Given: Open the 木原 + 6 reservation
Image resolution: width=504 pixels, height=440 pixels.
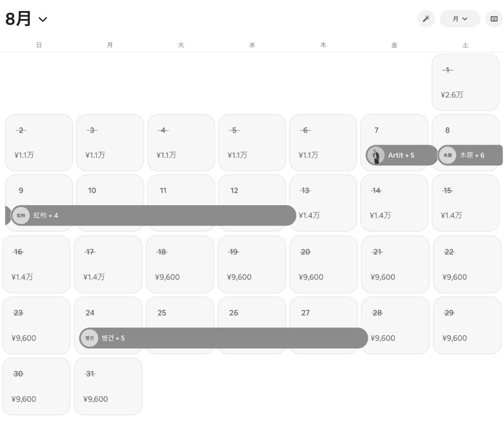Looking at the screenshot, I should click(470, 155).
